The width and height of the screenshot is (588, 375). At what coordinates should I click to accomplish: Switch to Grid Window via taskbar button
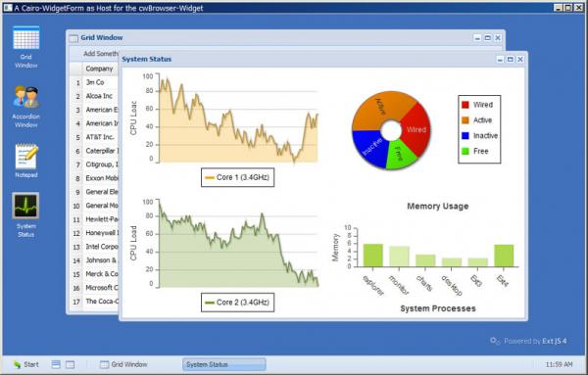[x=124, y=364]
